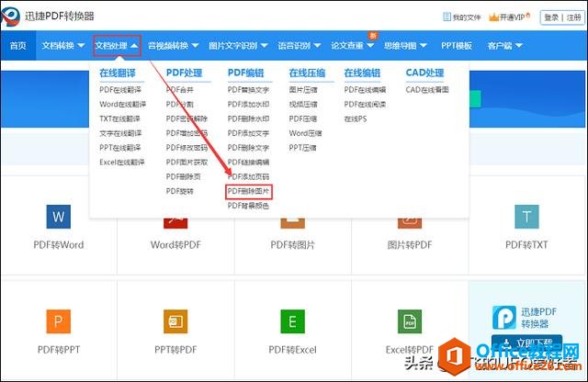Click the 迅捷PDF转换器 logo icon

pyautogui.click(x=10, y=17)
